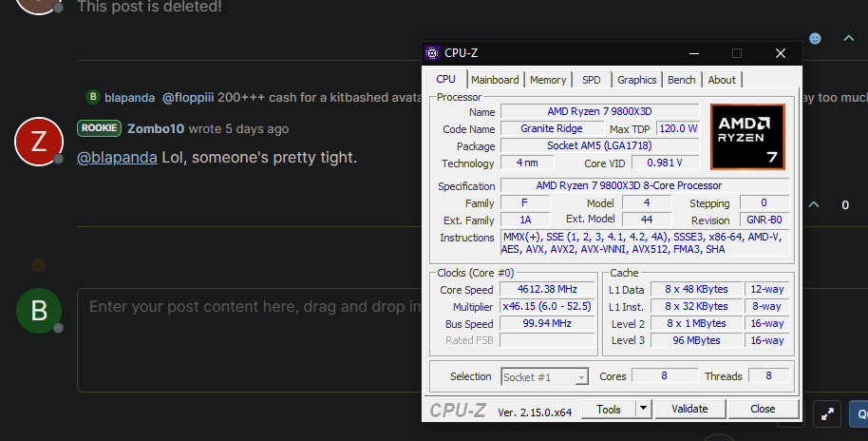Screen dimensions: 868x441
Task: Click the GNR-B0 revision value
Action: pyautogui.click(x=764, y=220)
